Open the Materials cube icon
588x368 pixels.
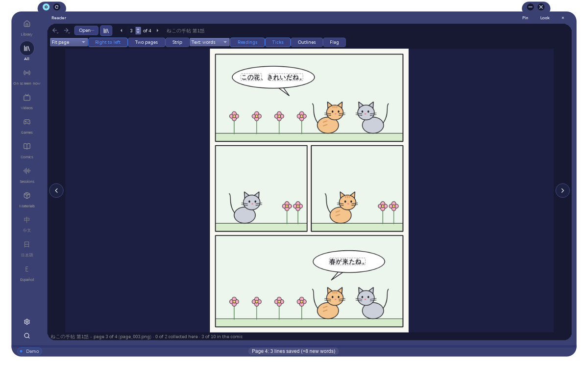[x=27, y=195]
